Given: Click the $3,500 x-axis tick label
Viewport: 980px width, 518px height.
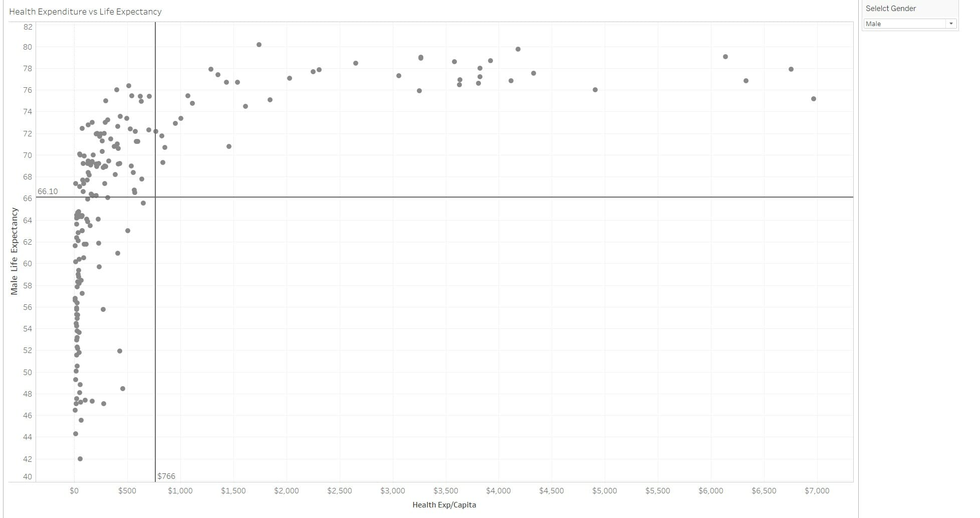Looking at the screenshot, I should point(445,491).
